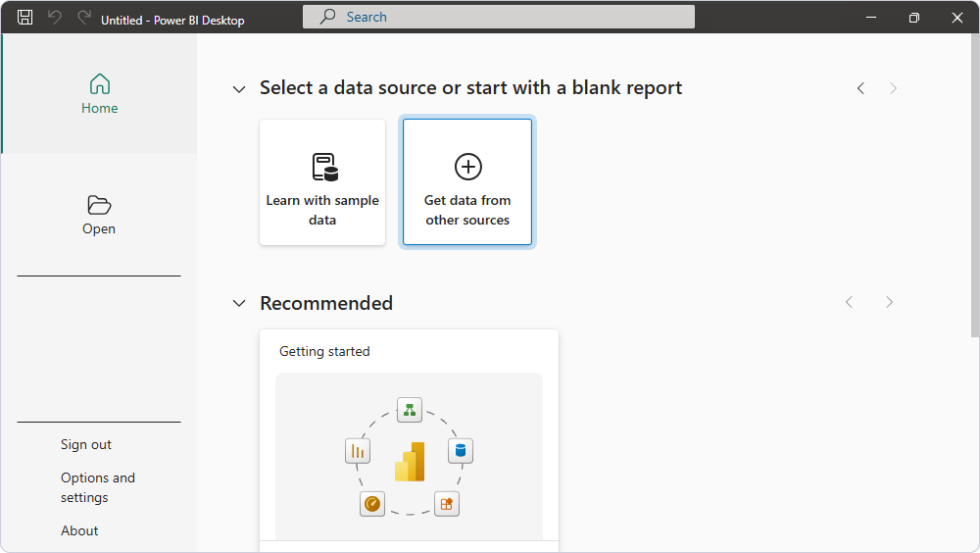Viewport: 980px width, 553px height.
Task: Click the vertical scrollbar thumb
Action: click(975, 185)
